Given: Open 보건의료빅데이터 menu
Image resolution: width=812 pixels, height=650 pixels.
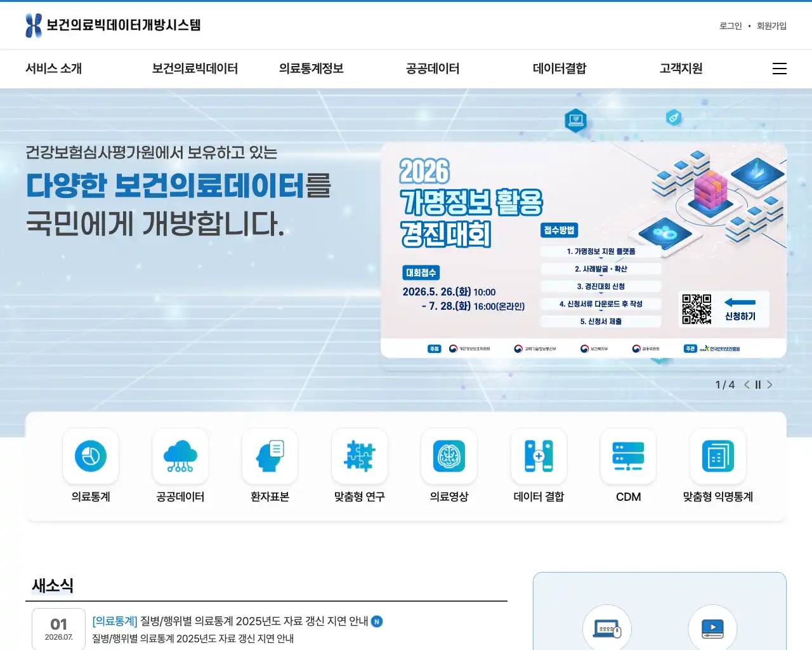Looking at the screenshot, I should pos(195,69).
